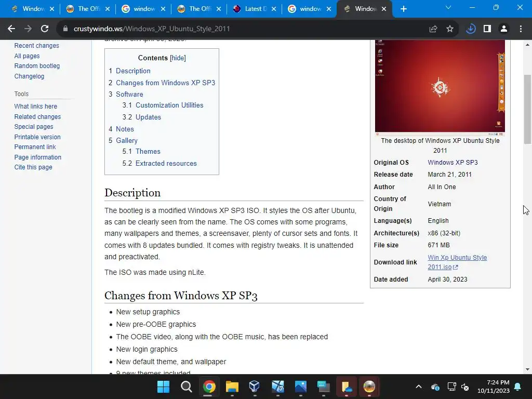Image resolution: width=532 pixels, height=399 pixels.
Task: Open the Changelog sidebar link
Action: pyautogui.click(x=29, y=76)
